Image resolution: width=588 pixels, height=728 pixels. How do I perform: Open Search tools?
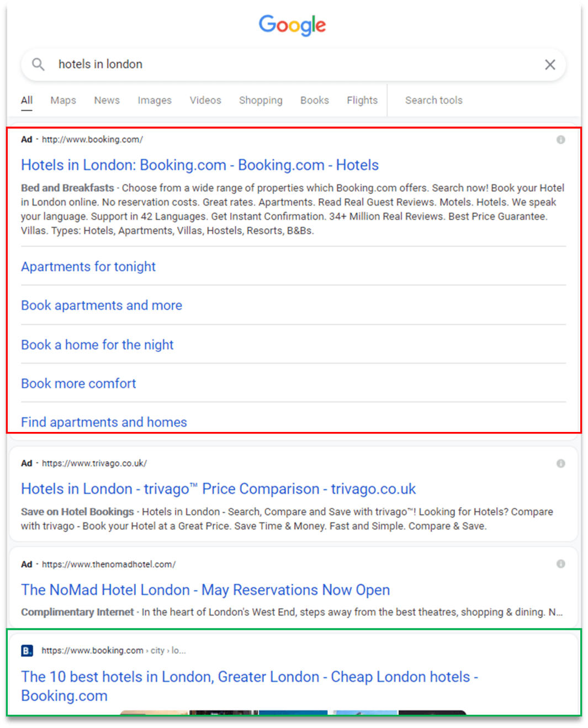click(434, 100)
